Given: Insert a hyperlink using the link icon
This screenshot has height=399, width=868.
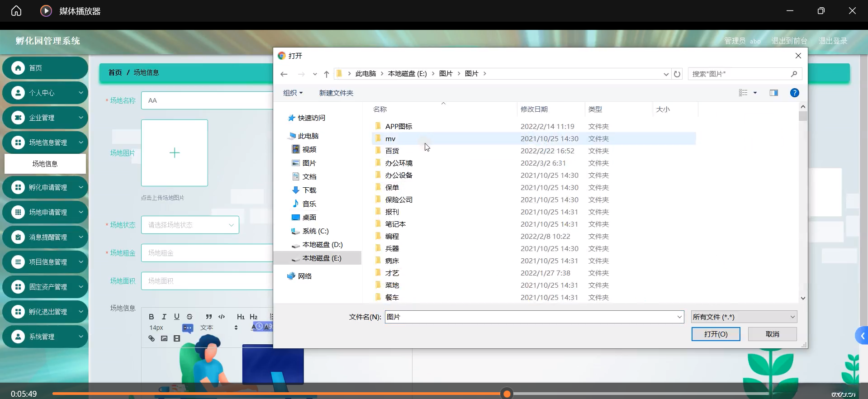Looking at the screenshot, I should (152, 338).
